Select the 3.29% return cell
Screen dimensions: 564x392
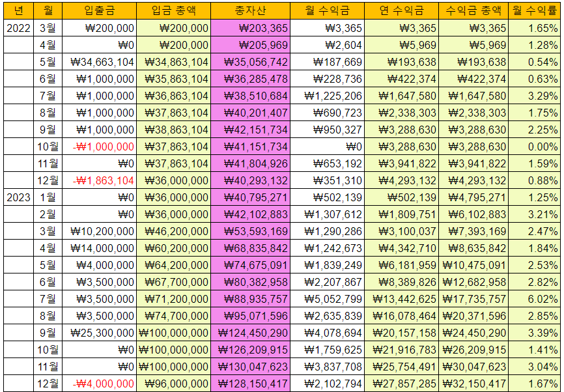[535, 96]
